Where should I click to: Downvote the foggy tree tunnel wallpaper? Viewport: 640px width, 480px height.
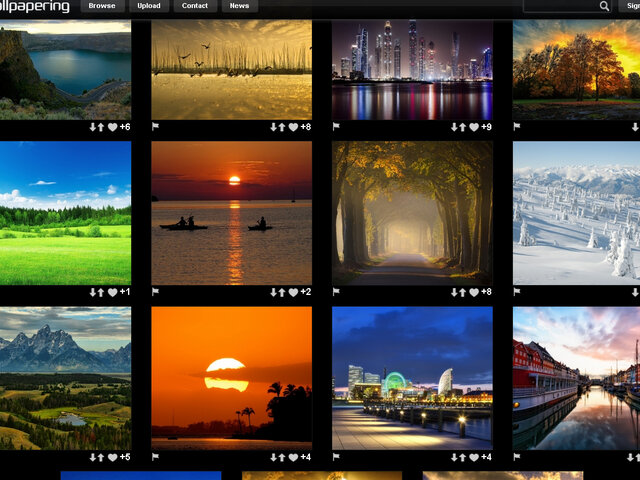[454, 292]
